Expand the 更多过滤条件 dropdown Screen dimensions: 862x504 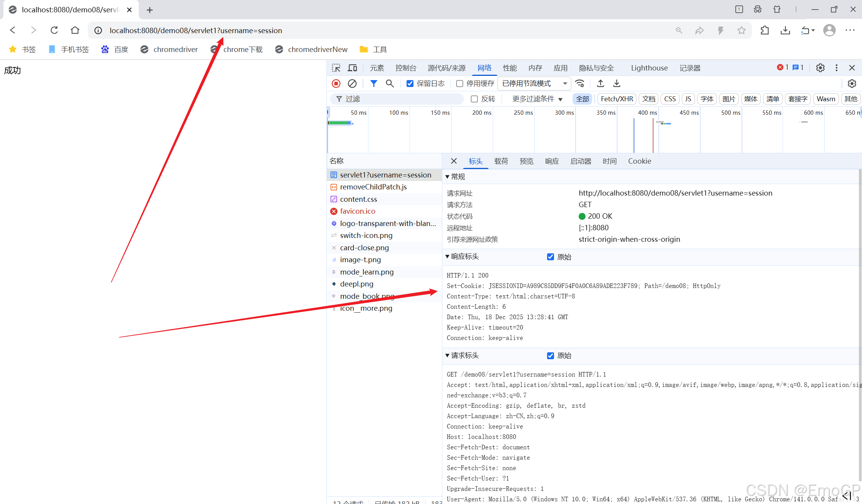pos(537,99)
